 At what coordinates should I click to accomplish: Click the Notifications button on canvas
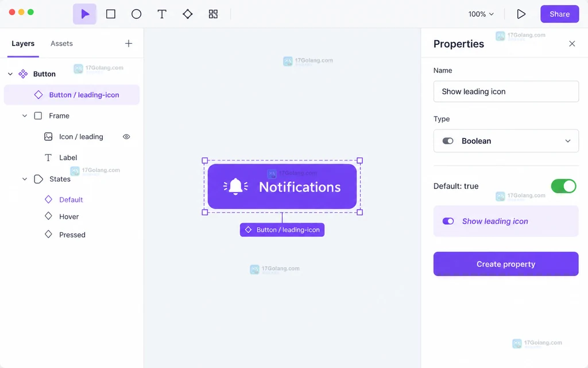click(282, 186)
